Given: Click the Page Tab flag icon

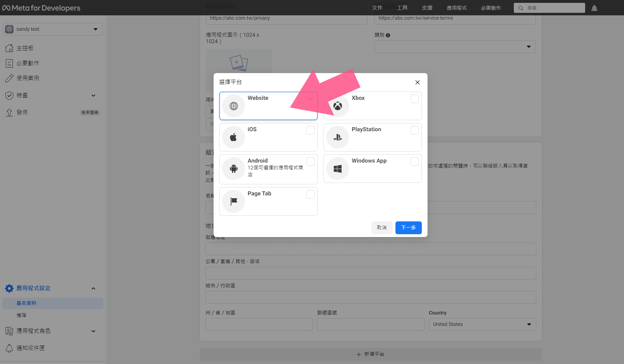Looking at the screenshot, I should pos(234,201).
